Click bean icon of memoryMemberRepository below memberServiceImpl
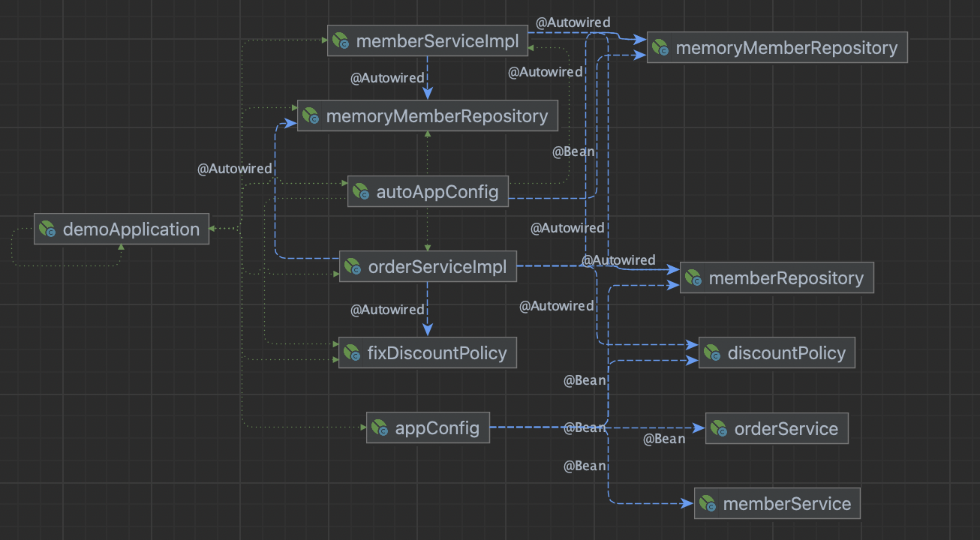The image size is (980, 540). [311, 116]
